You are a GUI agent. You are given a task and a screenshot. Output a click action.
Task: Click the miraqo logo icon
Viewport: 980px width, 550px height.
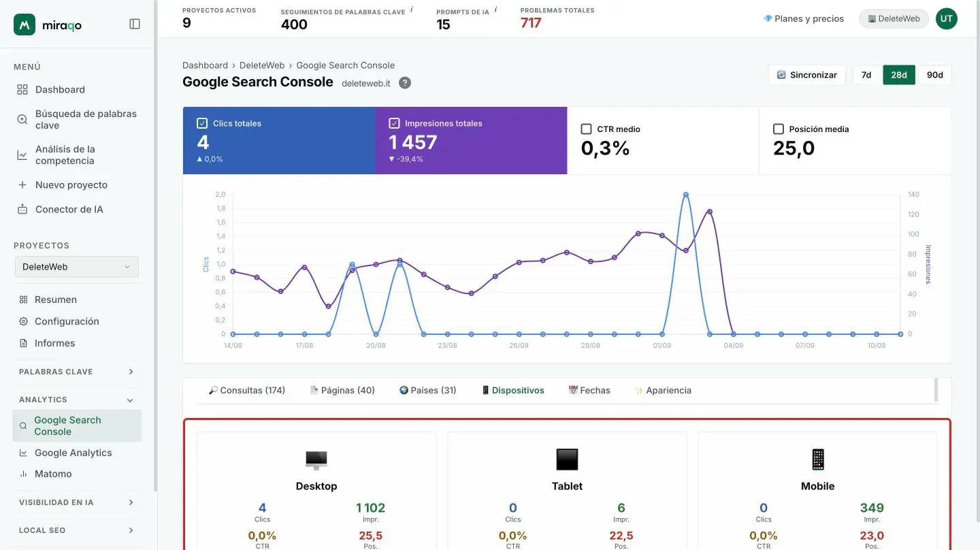click(x=24, y=25)
